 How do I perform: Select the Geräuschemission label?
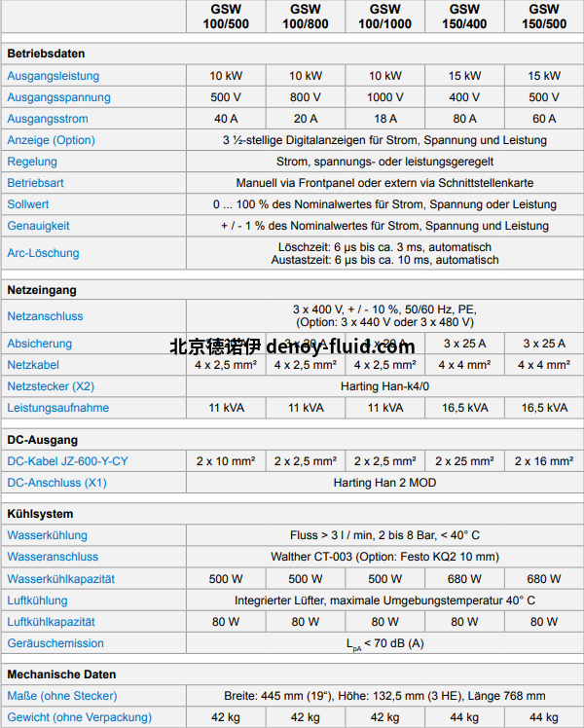pyautogui.click(x=55, y=643)
